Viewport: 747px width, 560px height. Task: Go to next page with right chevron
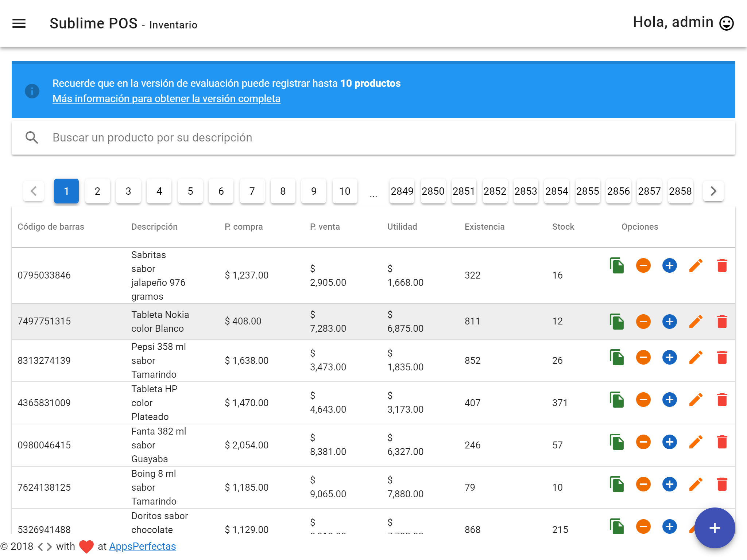coord(713,191)
